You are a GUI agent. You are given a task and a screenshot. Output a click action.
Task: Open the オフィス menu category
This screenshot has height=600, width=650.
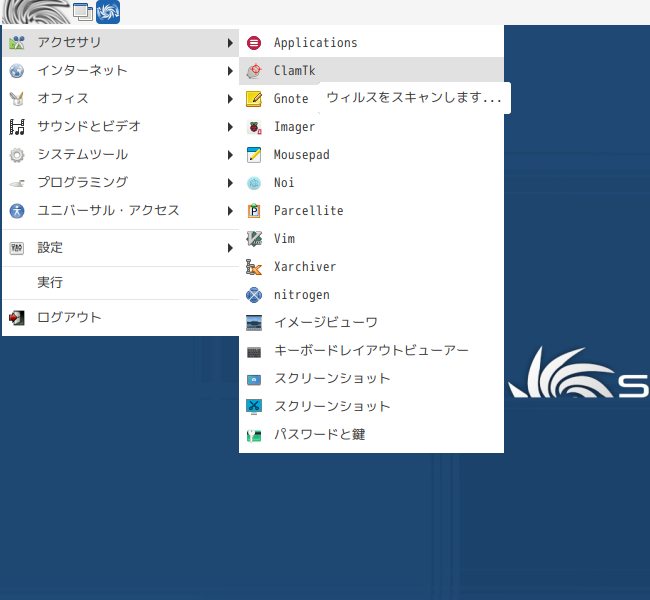click(120, 99)
